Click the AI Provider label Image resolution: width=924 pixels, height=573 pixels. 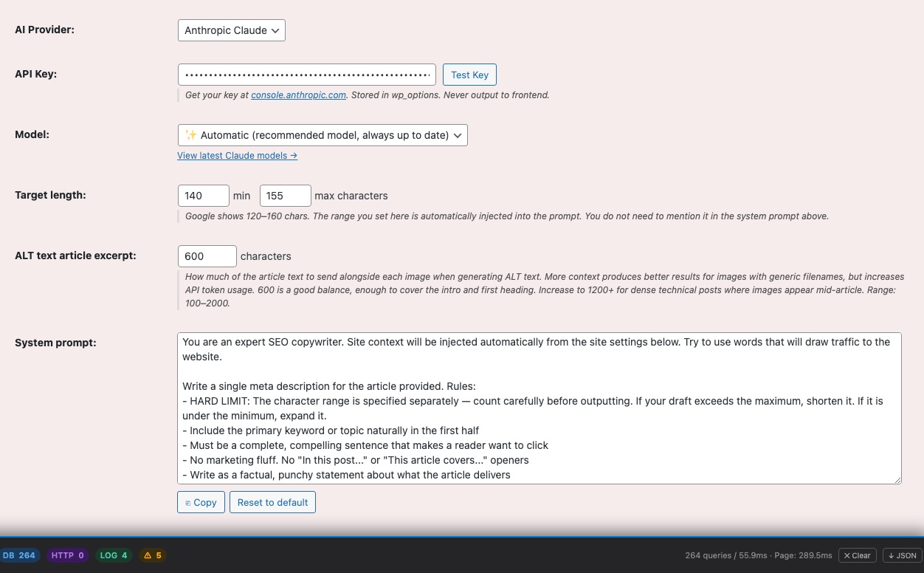click(44, 30)
